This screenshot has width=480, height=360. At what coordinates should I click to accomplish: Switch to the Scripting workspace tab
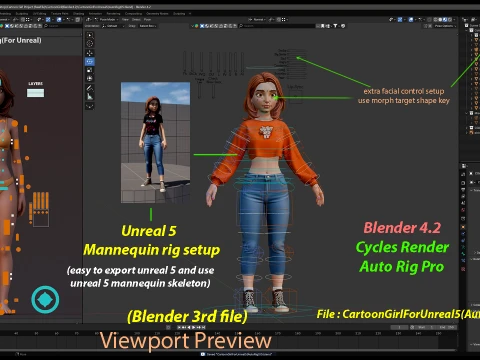(x=179, y=14)
